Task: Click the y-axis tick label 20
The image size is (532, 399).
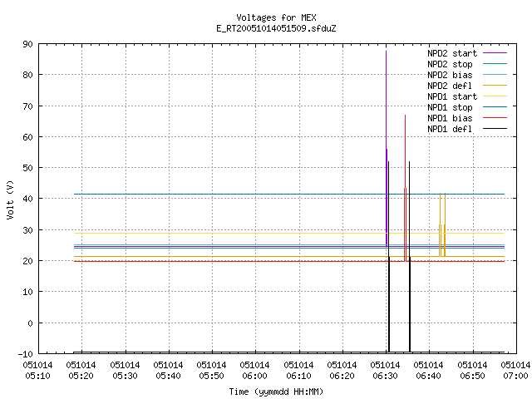Action: [27, 261]
